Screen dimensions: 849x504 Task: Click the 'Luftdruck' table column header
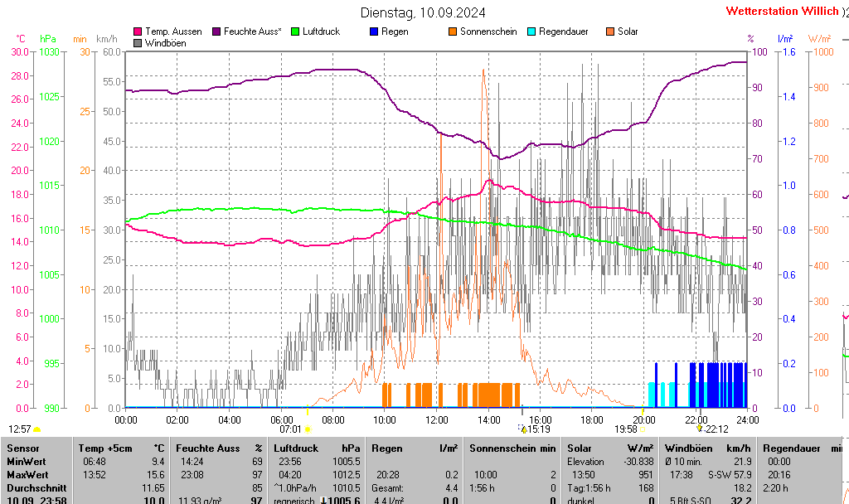pos(296,448)
